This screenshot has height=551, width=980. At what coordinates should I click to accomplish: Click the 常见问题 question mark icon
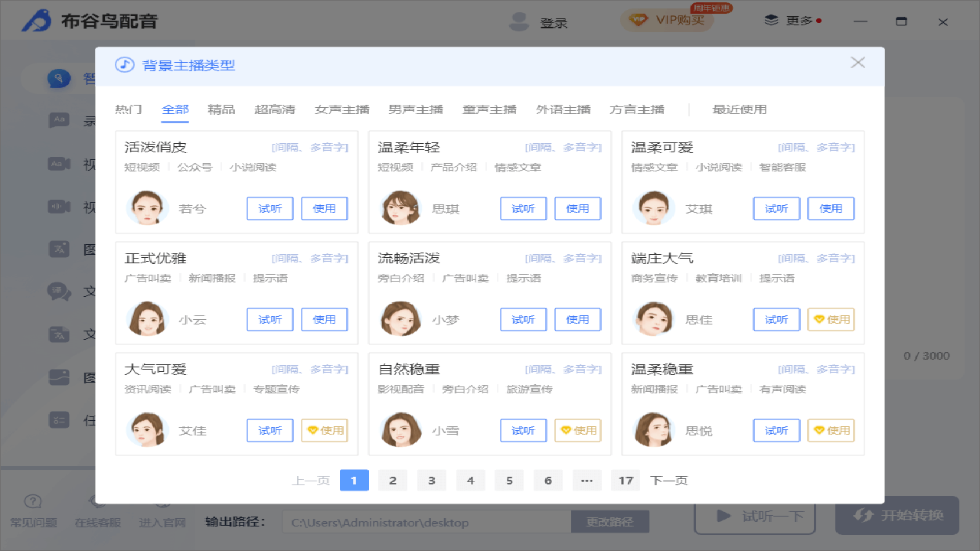pos(32,501)
